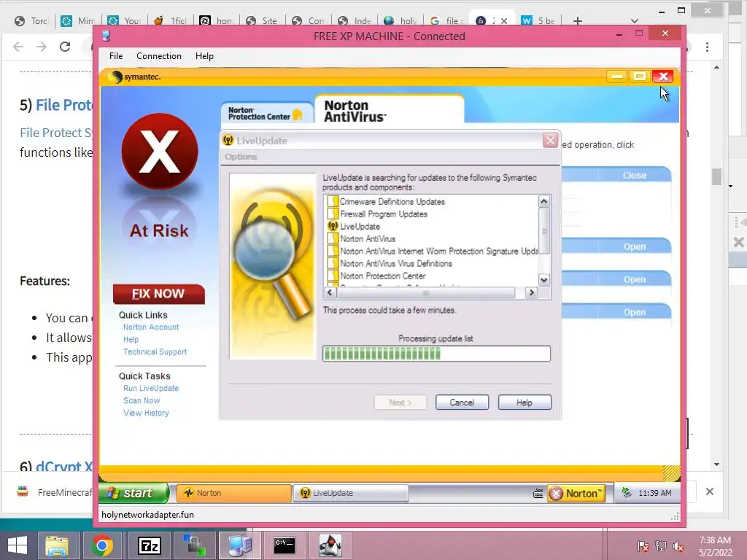The image size is (747, 560).
Task: Click the network icon beside XP clock
Action: [627, 492]
